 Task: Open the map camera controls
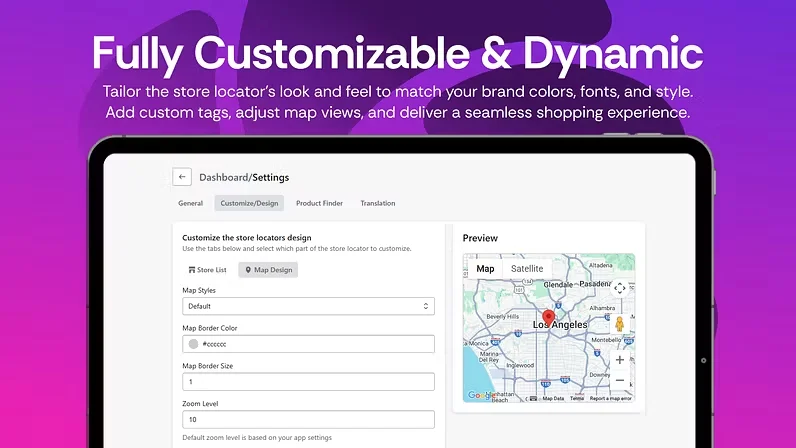click(620, 288)
